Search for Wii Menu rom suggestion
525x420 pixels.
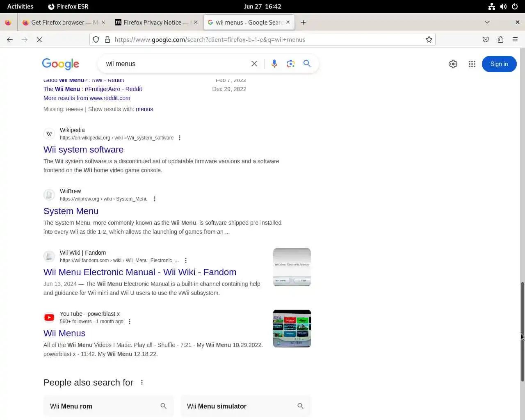pyautogui.click(x=109, y=406)
